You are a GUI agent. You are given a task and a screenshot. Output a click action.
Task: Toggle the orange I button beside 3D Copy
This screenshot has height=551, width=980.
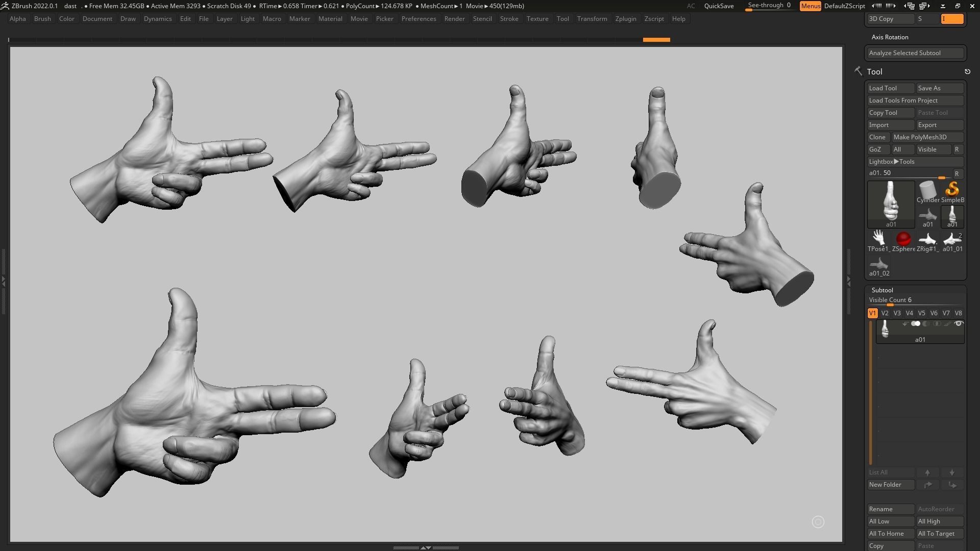952,19
